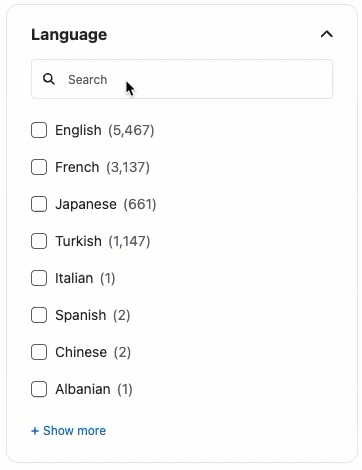Click the Albanian label text
This screenshot has height=470, width=362.
[83, 389]
